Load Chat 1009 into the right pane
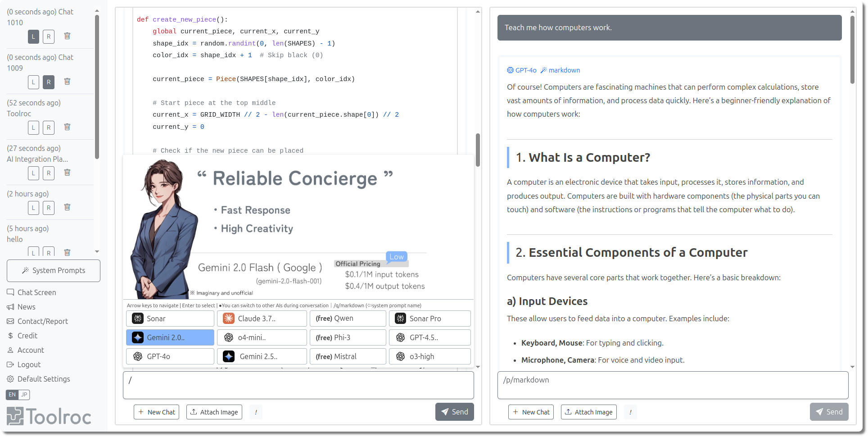Screen dimensions: 868x437 49,82
